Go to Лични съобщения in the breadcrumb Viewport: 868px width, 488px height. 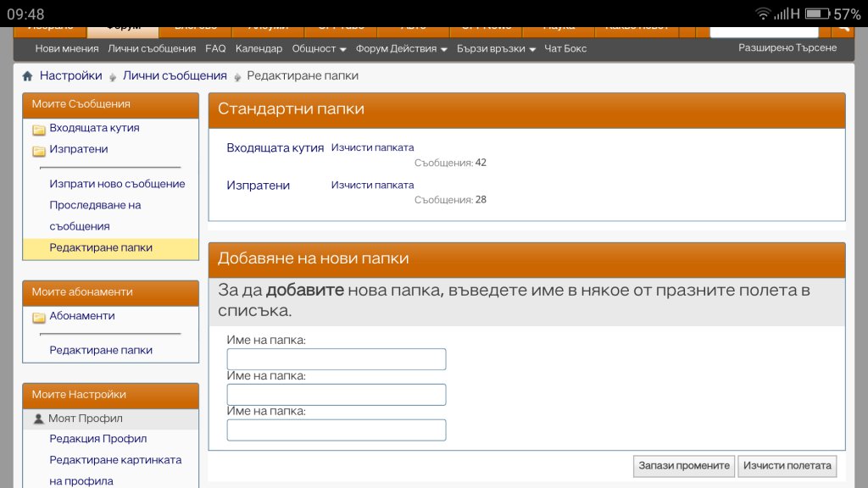(x=175, y=76)
